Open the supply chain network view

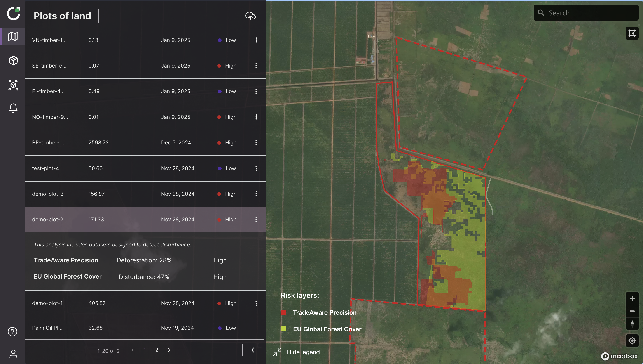[13, 85]
